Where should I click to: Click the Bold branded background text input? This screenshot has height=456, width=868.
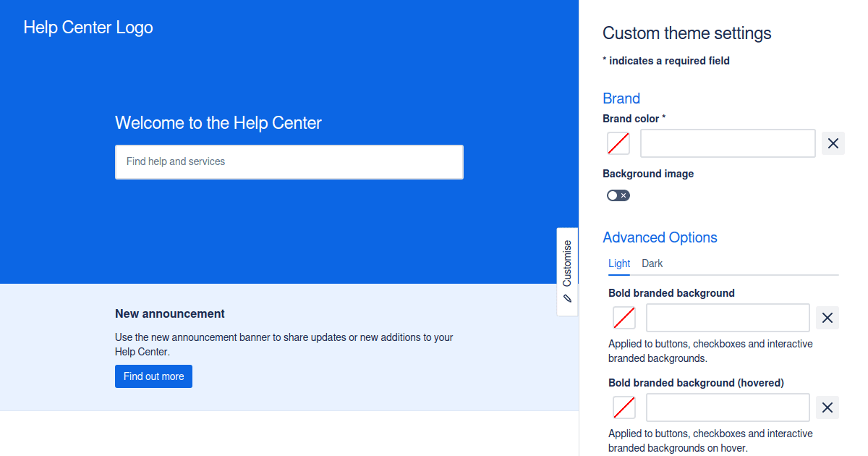click(727, 317)
